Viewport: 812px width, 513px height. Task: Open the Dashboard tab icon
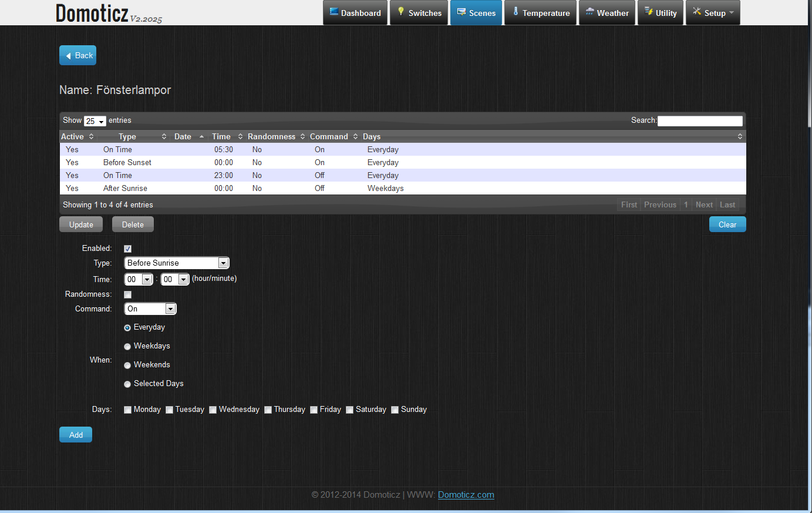coord(333,12)
